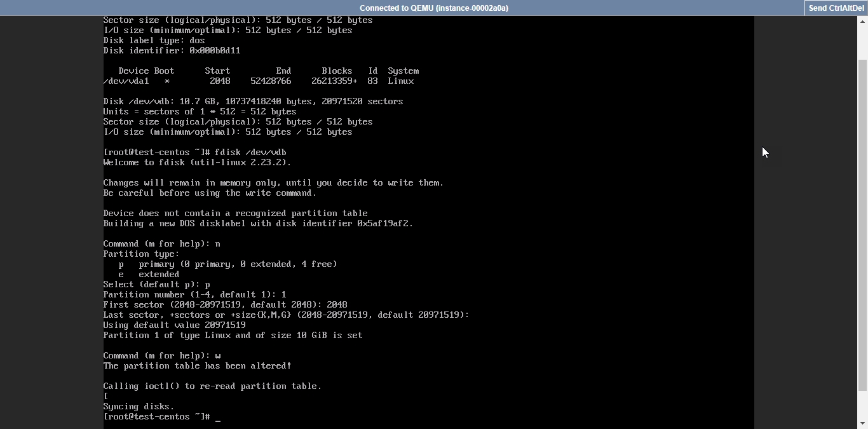Click "Welcome to fdisk (util-linux 2.23.2)." line
Viewport: 868px width, 429px height.
tap(197, 163)
